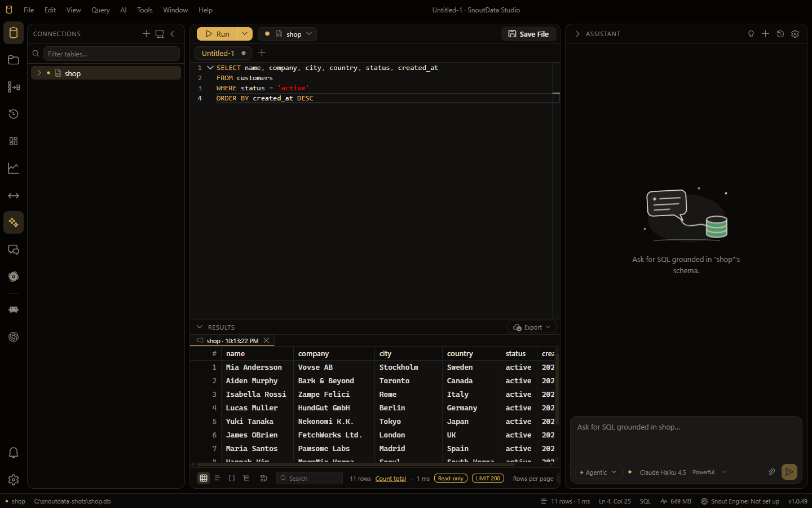Screen dimensions: 812x508
Task: Open the notifications bell icon
Action: click(x=14, y=453)
